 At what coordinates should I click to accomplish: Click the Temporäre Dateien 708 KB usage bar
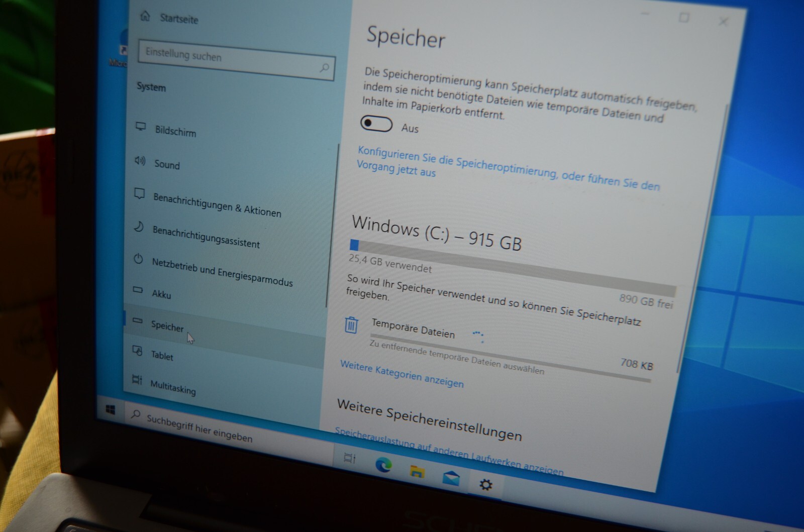click(510, 358)
